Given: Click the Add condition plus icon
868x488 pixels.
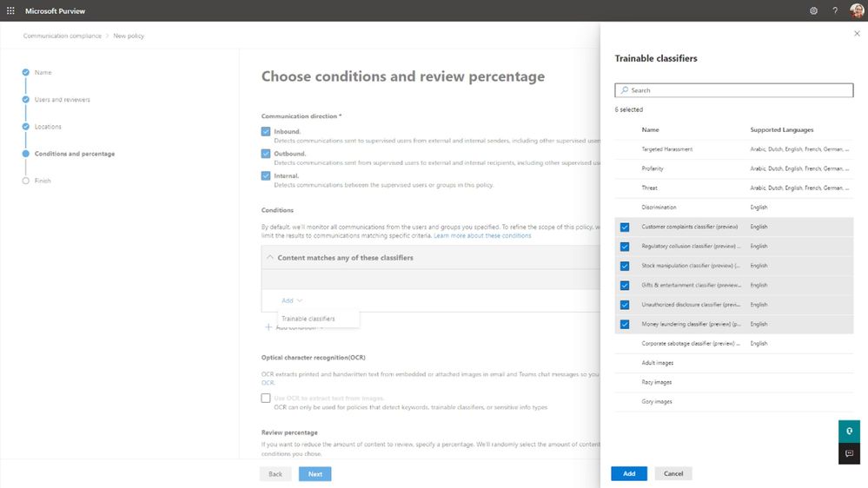Looking at the screenshot, I should [268, 327].
